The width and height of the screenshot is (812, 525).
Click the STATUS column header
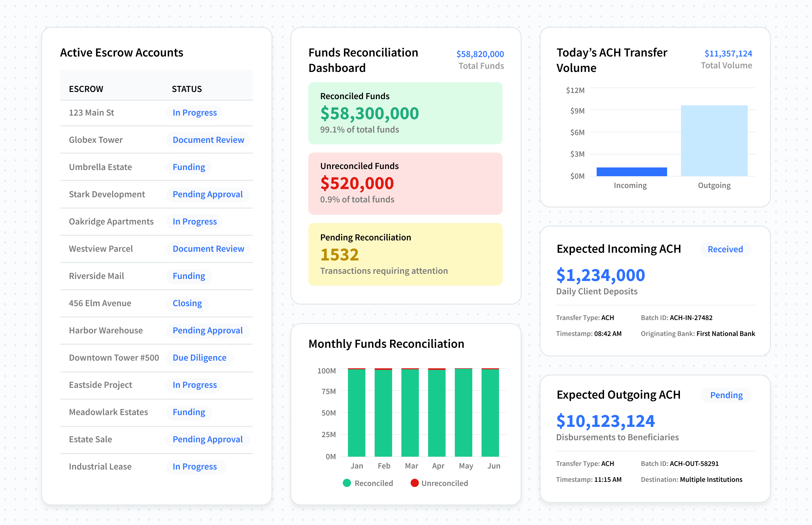click(x=187, y=89)
